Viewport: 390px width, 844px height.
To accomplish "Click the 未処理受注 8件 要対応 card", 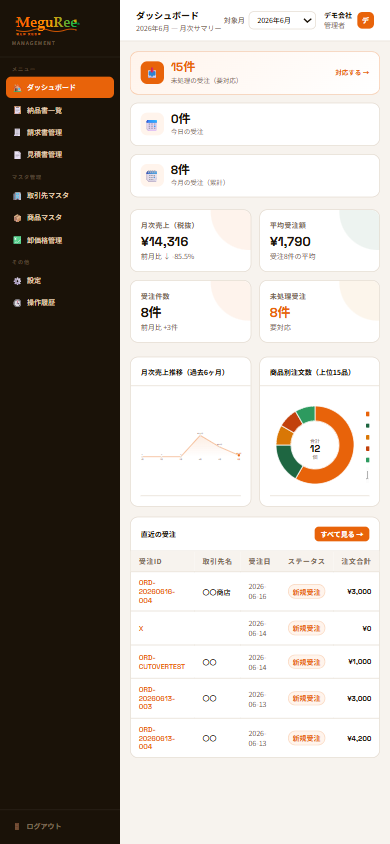I will tap(320, 311).
